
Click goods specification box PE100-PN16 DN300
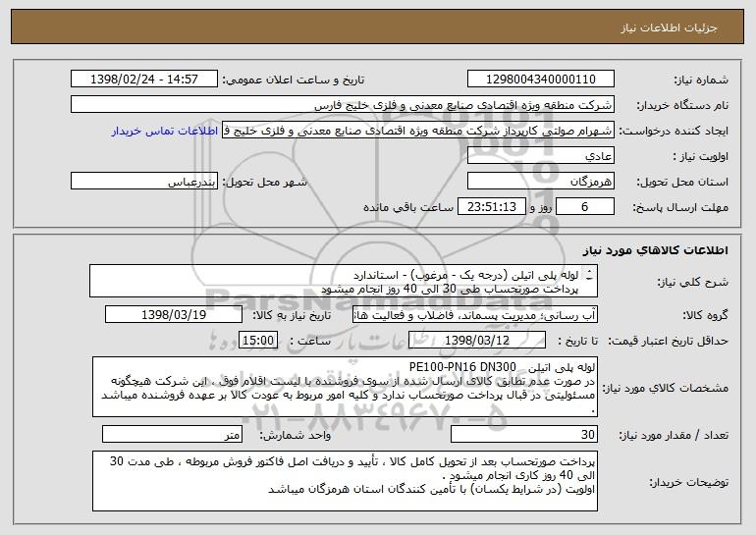[x=345, y=387]
